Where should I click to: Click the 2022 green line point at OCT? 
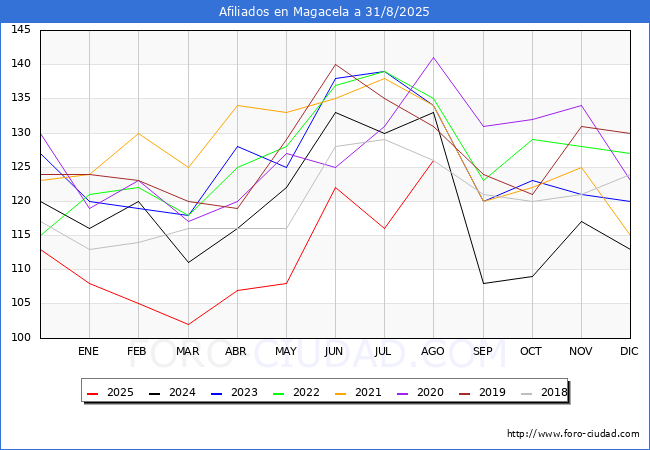[532, 140]
